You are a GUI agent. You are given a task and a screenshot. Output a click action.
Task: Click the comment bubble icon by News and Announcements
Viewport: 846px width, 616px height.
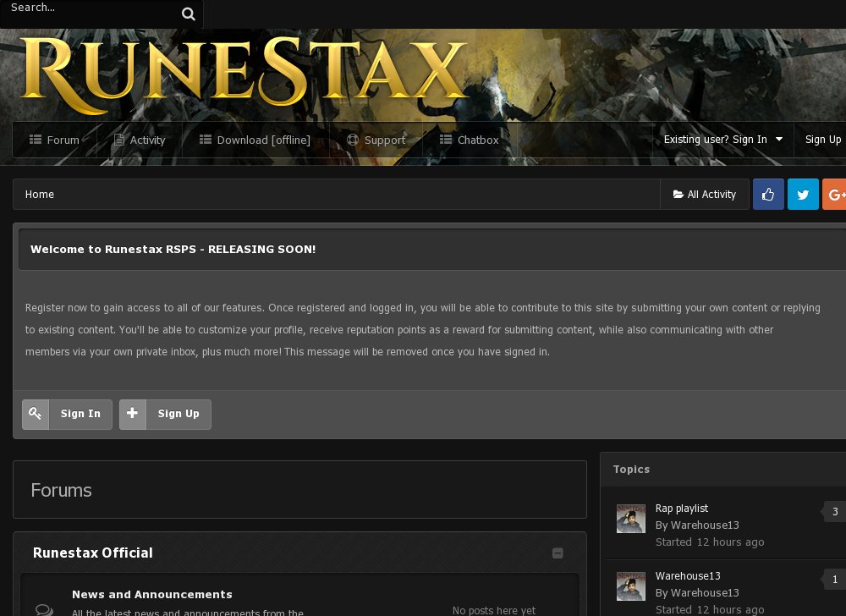[44, 608]
